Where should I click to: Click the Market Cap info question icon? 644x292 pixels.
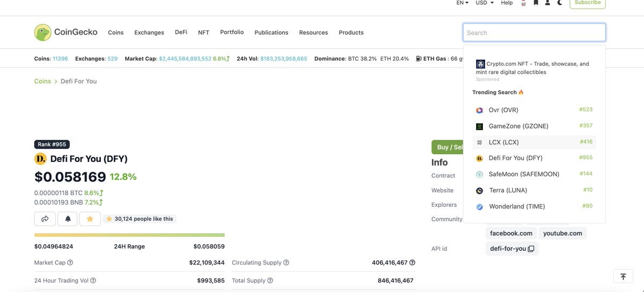click(70, 263)
